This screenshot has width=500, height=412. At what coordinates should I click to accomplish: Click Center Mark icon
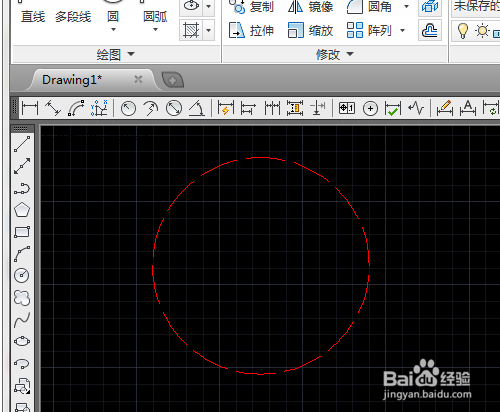point(370,108)
